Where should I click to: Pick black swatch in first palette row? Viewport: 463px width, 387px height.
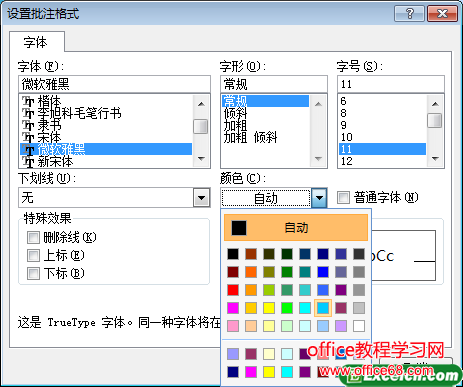click(x=233, y=254)
